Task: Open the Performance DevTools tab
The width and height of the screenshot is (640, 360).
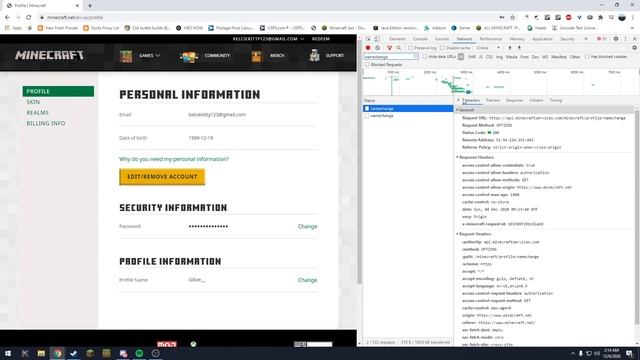Action: coord(491,39)
